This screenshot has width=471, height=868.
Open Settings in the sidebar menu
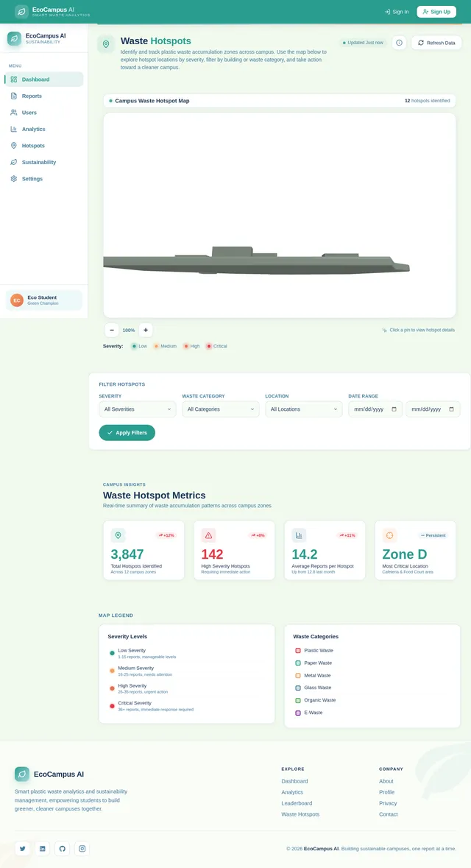pos(43,179)
